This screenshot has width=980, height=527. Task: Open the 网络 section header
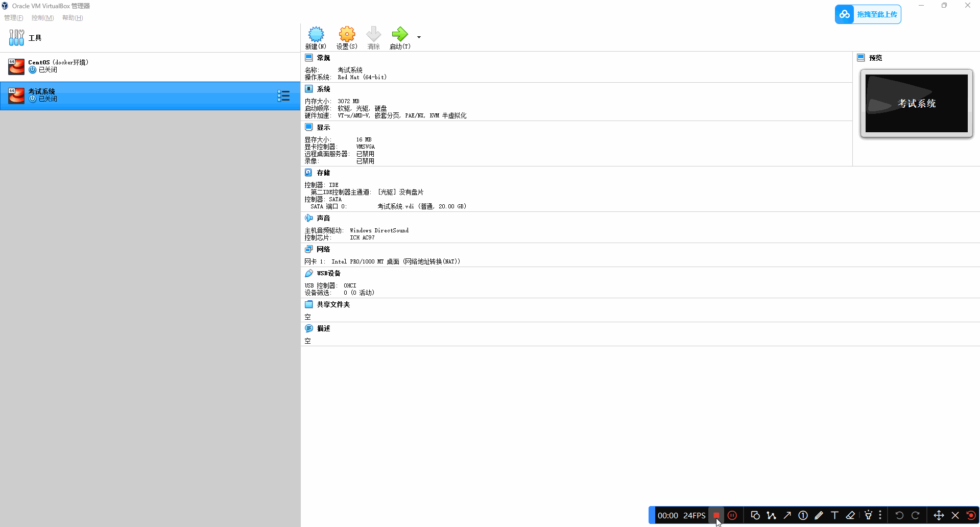(323, 249)
